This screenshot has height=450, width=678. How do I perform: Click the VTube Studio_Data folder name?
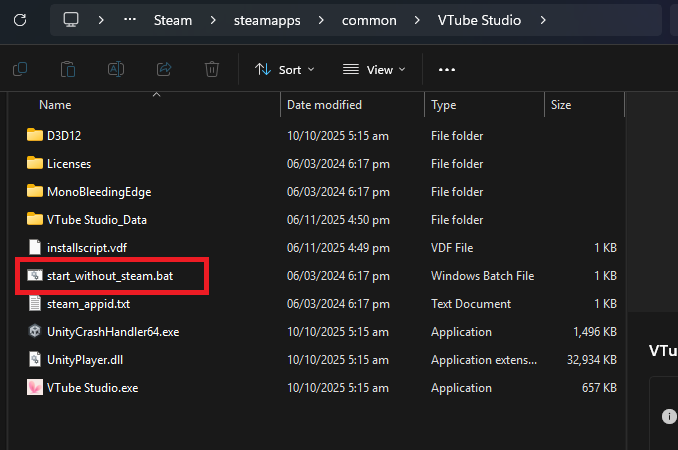(97, 220)
